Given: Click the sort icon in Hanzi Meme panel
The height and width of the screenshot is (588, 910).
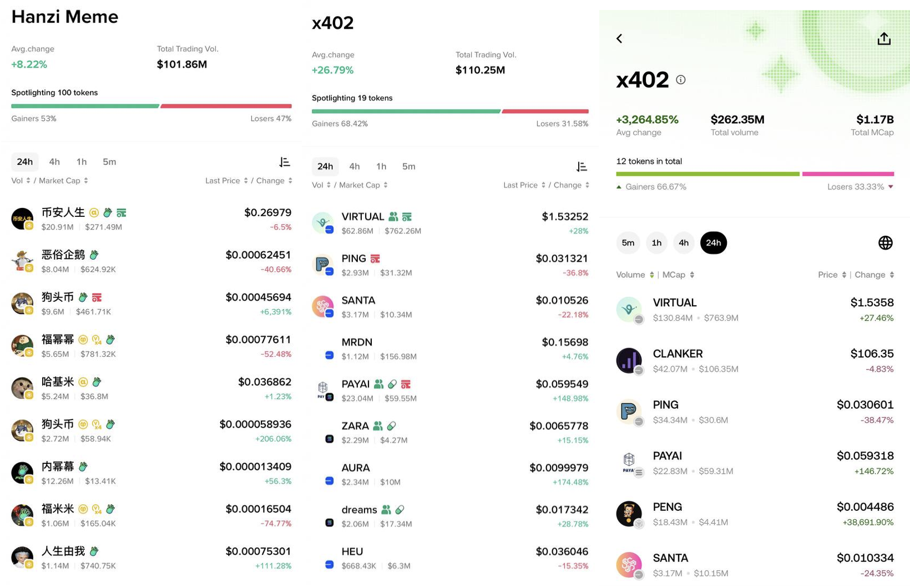Looking at the screenshot, I should (x=285, y=162).
